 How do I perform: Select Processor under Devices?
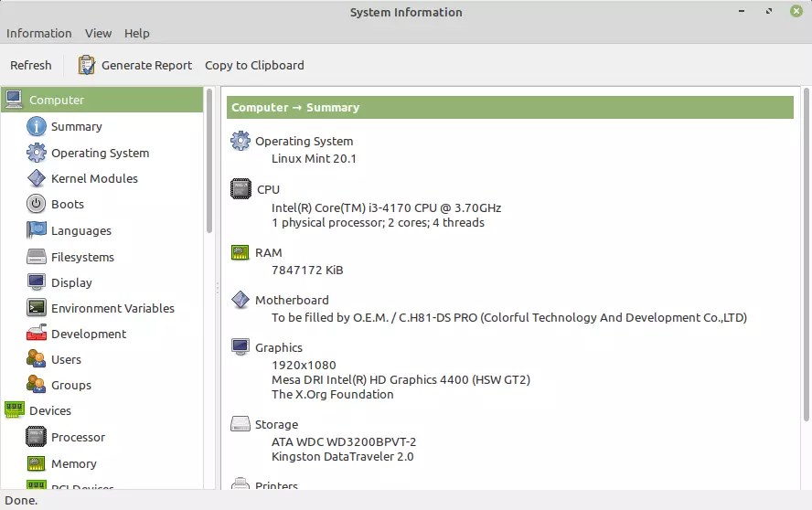pyautogui.click(x=78, y=437)
